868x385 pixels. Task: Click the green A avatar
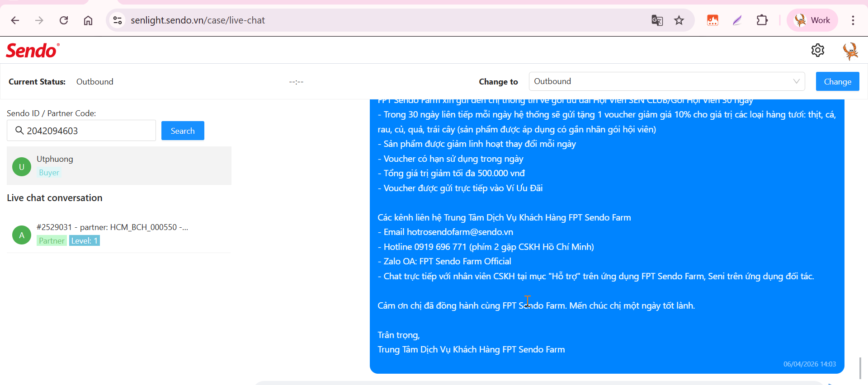coord(22,235)
